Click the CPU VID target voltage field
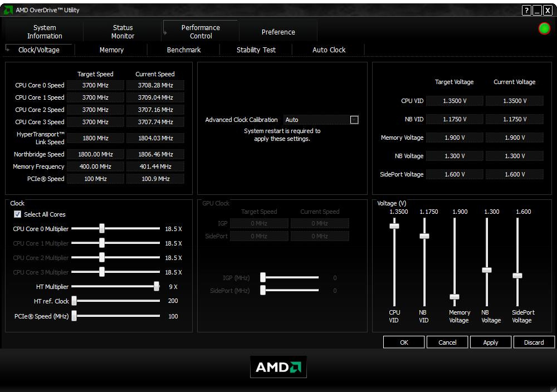Image resolution: width=557 pixels, height=392 pixels. pyautogui.click(x=455, y=101)
